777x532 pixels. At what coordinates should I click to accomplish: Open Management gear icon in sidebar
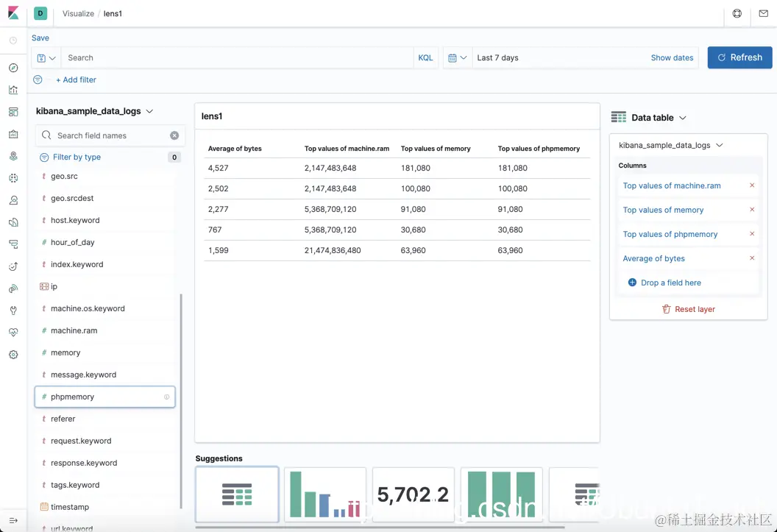(13, 355)
